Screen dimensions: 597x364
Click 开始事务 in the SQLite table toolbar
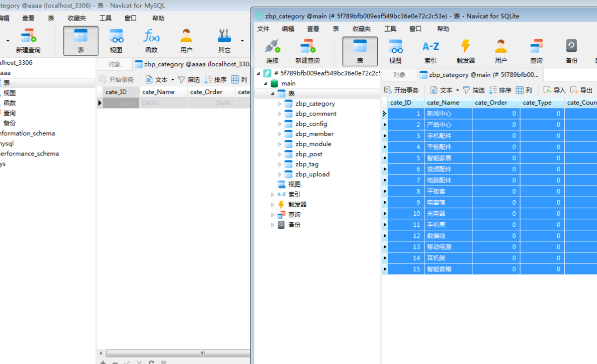tap(401, 90)
